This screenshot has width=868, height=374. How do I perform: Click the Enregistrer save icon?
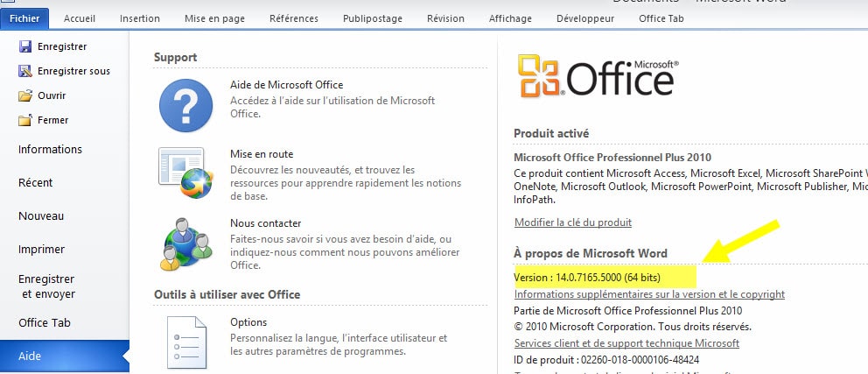25,46
